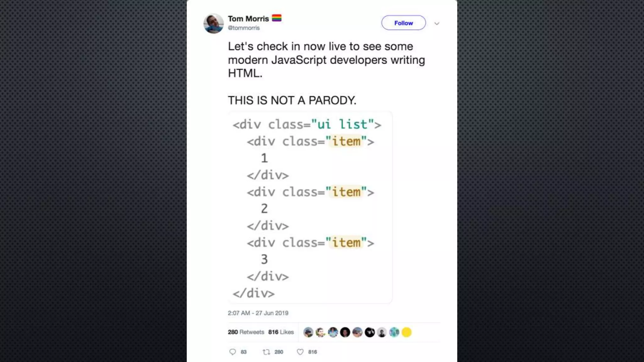The height and width of the screenshot is (362, 644).
Task: Click the black circular liker avatar
Action: pos(345,332)
